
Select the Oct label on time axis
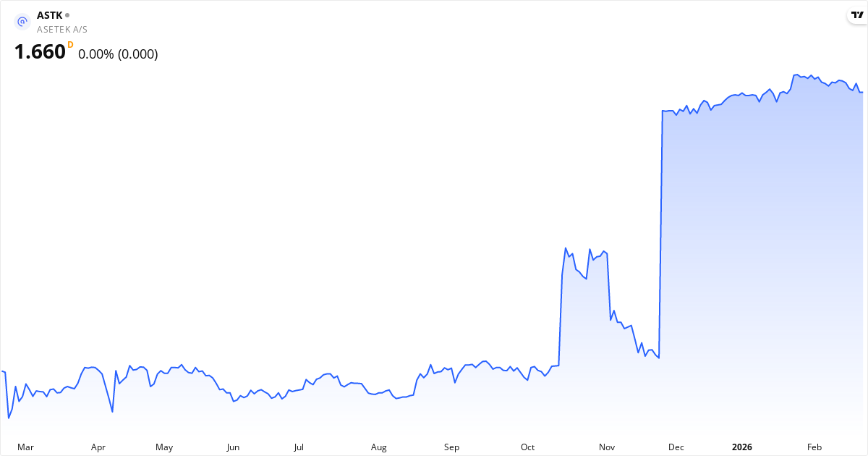point(527,447)
